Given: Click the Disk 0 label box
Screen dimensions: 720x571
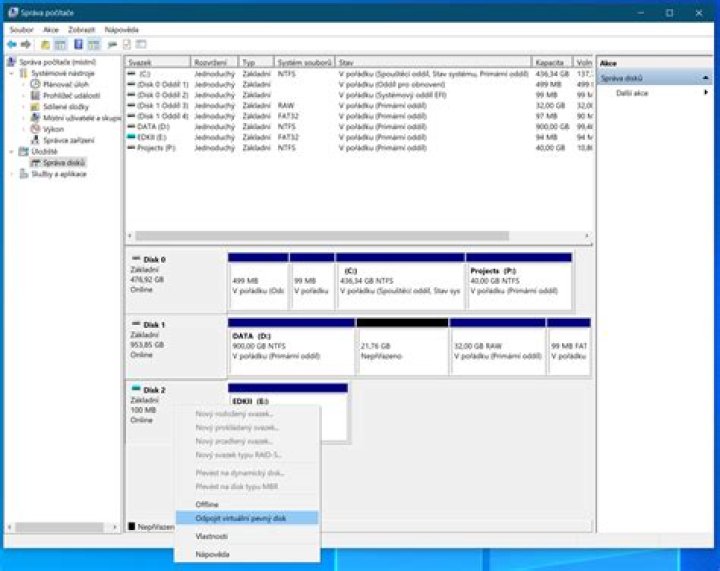Looking at the screenshot, I should tap(176, 281).
